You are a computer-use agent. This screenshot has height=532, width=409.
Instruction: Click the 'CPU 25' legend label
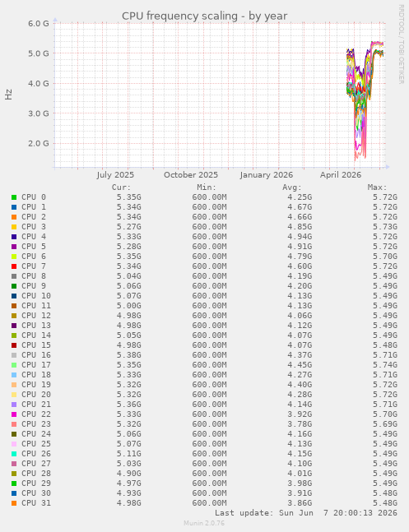pos(36,443)
